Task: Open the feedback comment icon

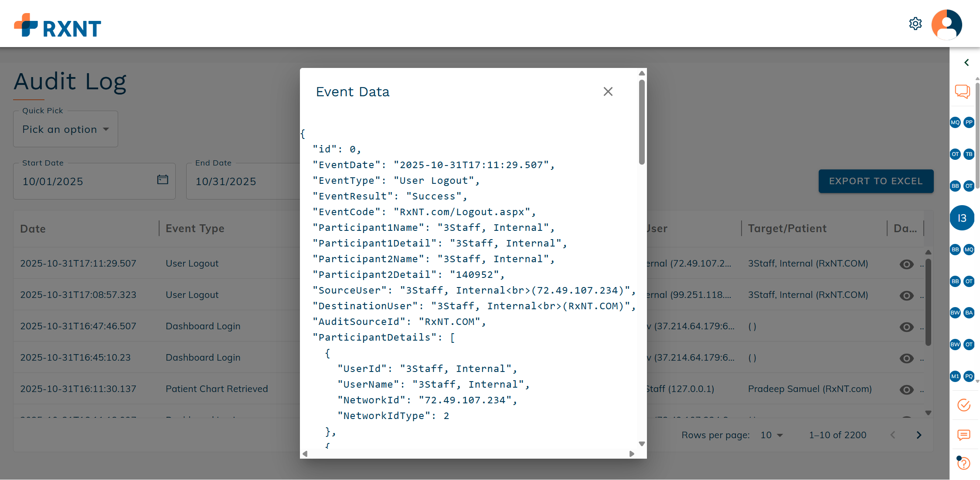Action: tap(963, 435)
